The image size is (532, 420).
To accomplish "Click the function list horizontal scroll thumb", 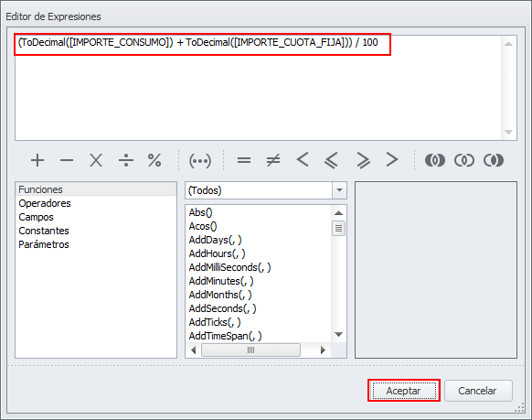I will click(x=250, y=350).
